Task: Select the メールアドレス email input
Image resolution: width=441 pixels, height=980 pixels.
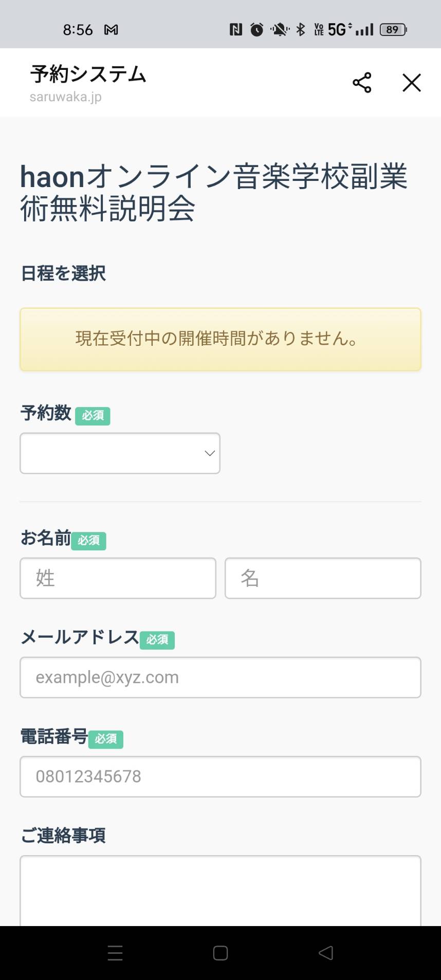Action: (x=220, y=677)
